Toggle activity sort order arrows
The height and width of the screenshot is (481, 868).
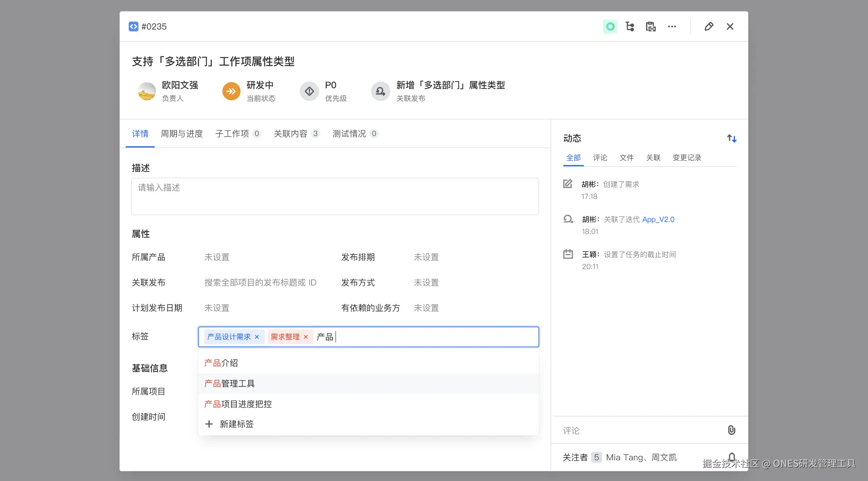pos(731,138)
